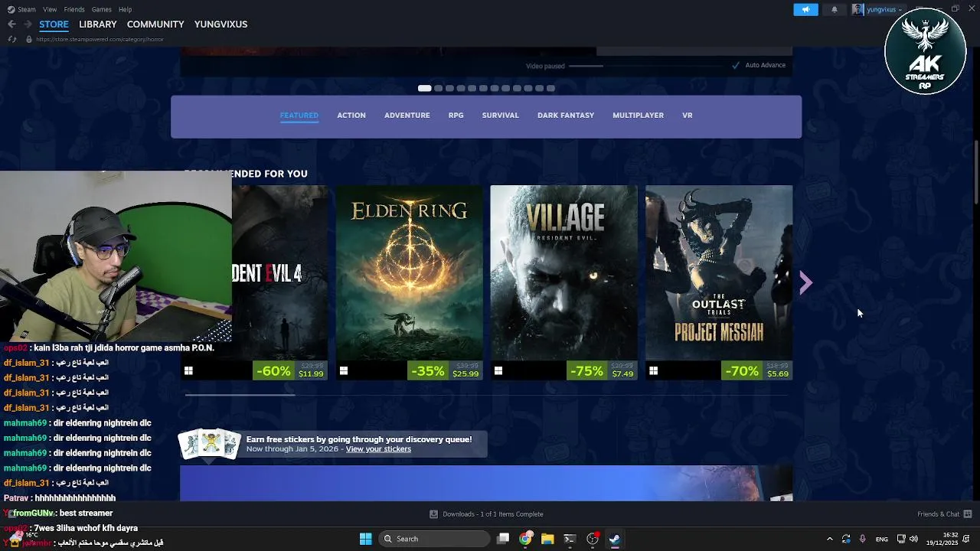980x551 pixels.
Task: Select the ADVENTURE category tab
Action: pyautogui.click(x=407, y=116)
